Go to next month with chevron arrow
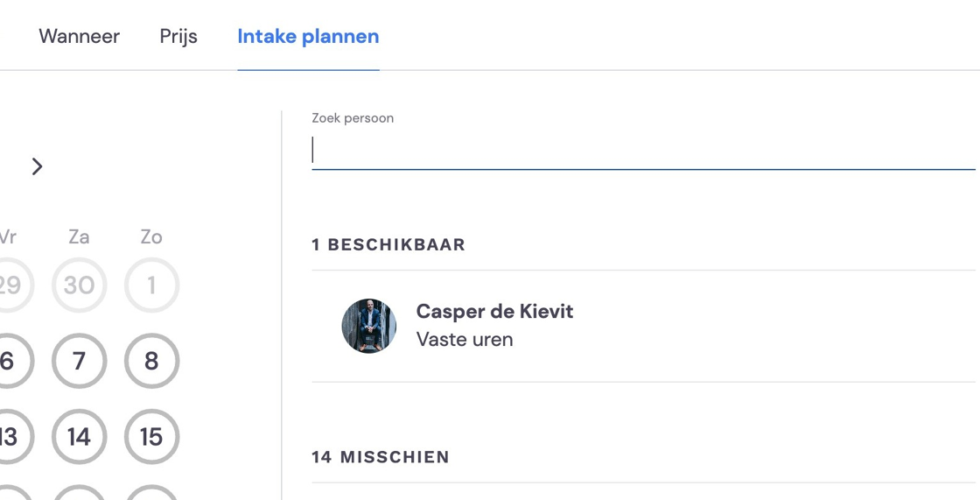The height and width of the screenshot is (500, 980). 38,166
